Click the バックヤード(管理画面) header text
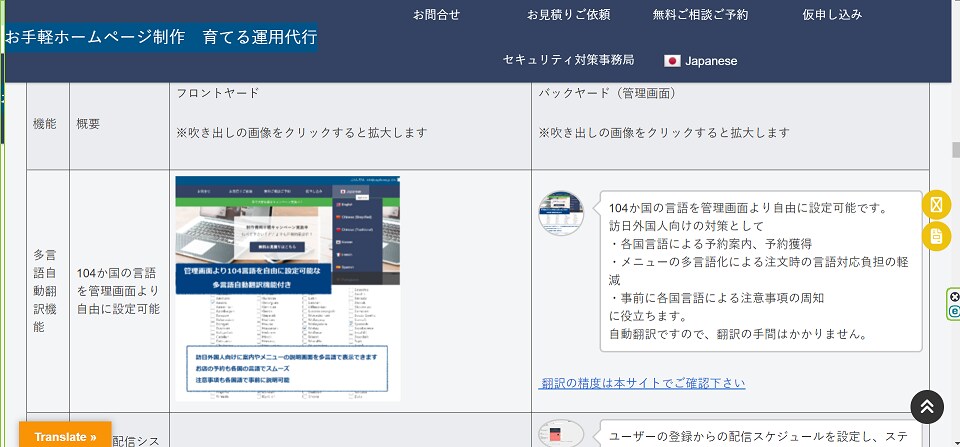960x447 pixels. (607, 93)
